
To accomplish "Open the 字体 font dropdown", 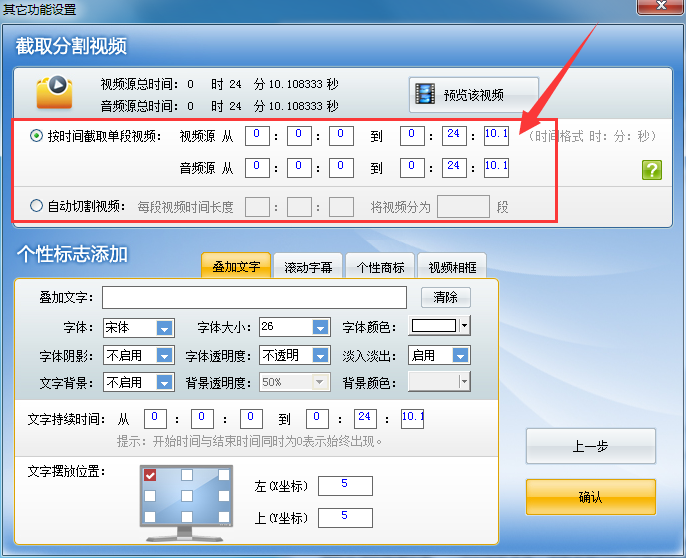I will point(164,327).
